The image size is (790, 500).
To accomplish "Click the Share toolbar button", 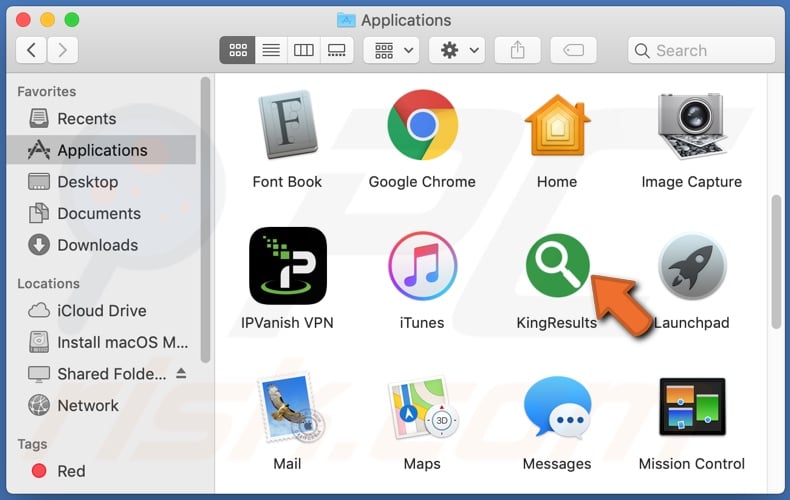I will pos(518,50).
